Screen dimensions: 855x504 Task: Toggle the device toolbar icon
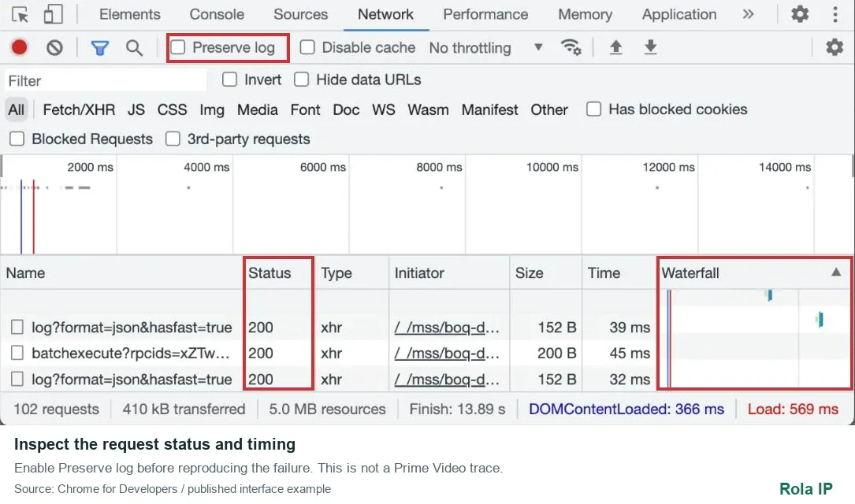(53, 15)
